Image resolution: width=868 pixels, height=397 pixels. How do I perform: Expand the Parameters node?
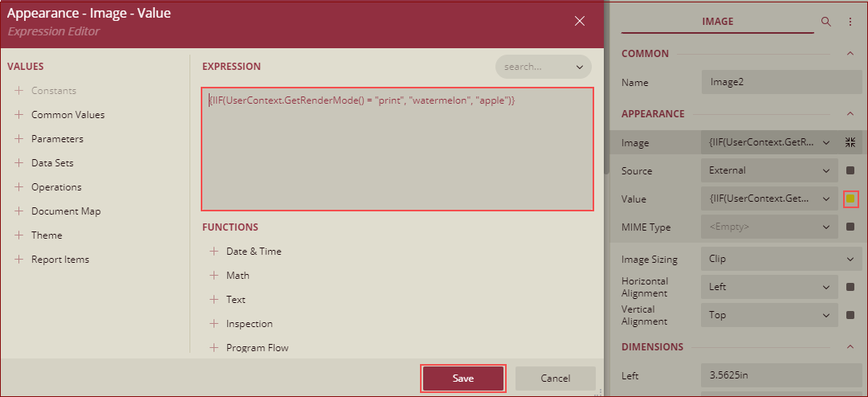tap(19, 138)
